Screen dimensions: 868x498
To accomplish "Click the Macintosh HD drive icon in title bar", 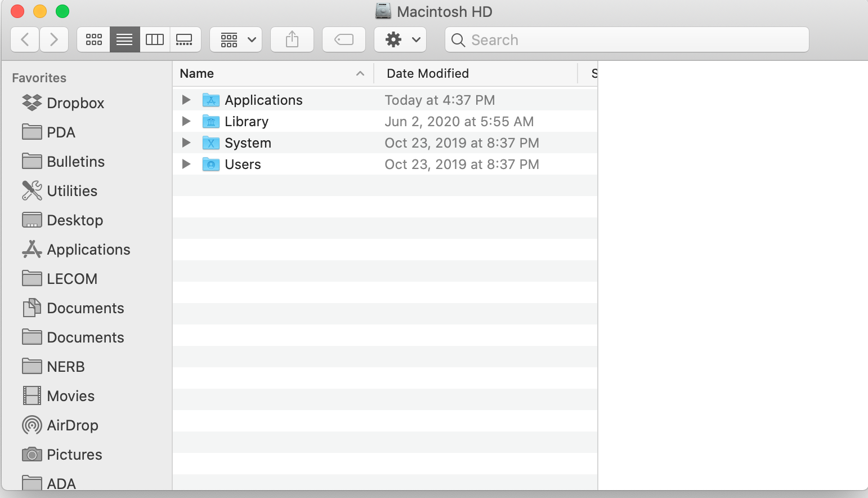I will 383,11.
